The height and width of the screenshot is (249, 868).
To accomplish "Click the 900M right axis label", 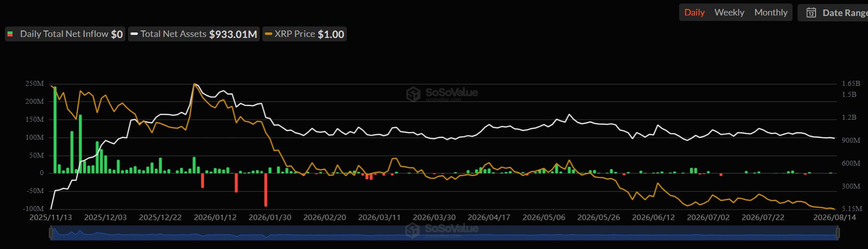I will point(851,140).
